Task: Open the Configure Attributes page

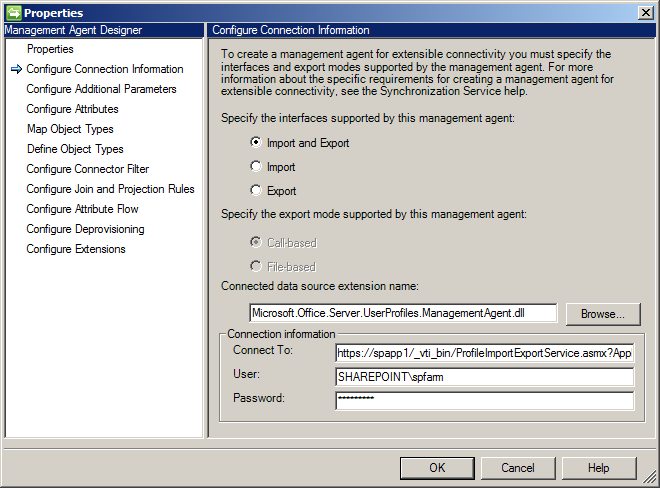Action: point(72,109)
